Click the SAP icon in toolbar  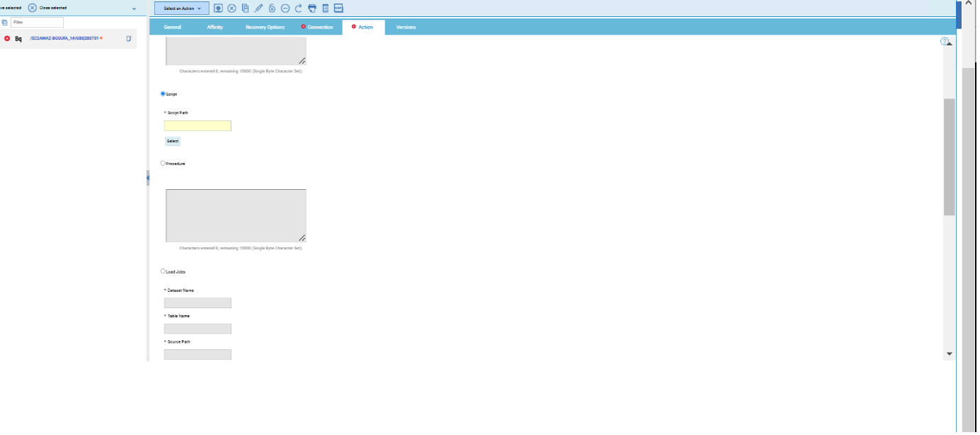(x=338, y=9)
